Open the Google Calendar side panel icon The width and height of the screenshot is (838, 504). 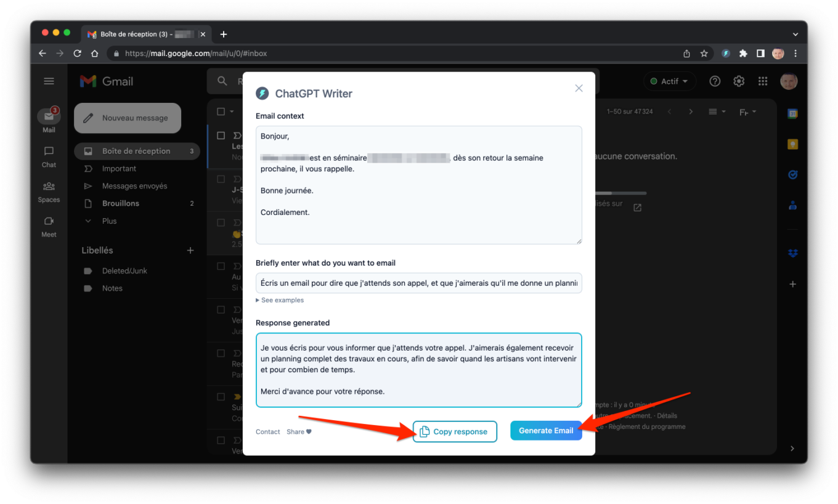pyautogui.click(x=793, y=113)
